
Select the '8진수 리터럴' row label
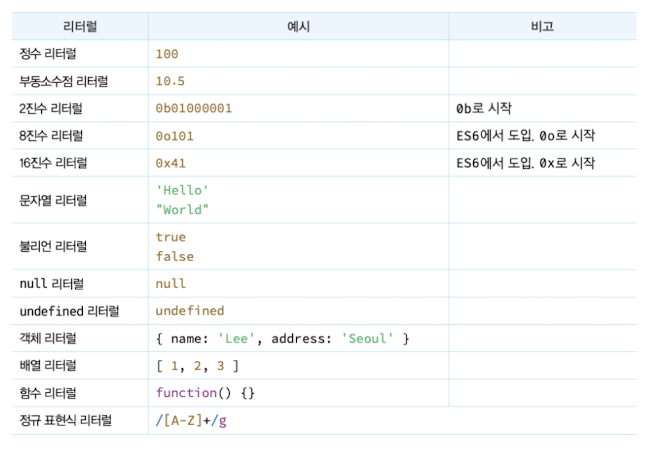tap(51, 136)
